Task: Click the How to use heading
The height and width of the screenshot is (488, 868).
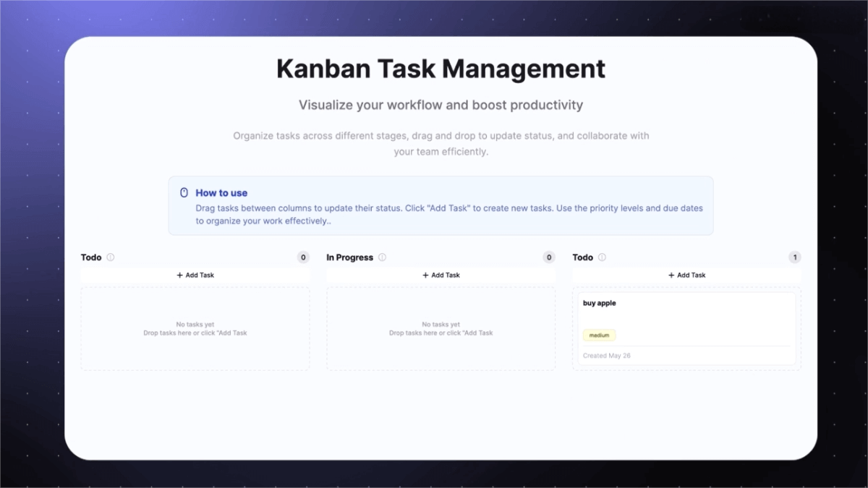Action: [221, 193]
